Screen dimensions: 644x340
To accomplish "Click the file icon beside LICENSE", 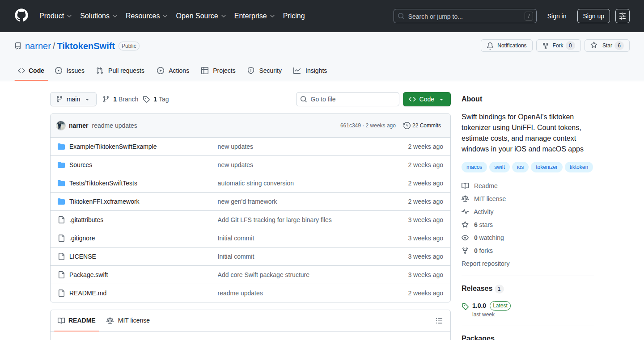I will [61, 256].
